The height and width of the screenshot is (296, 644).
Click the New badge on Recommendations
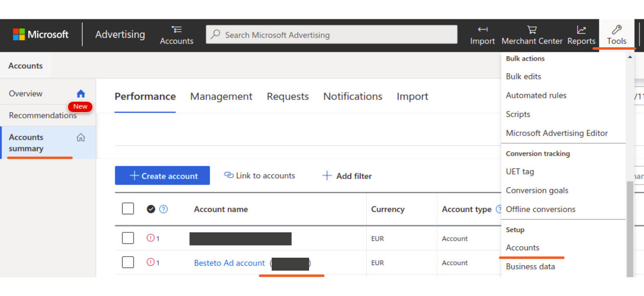pos(80,106)
